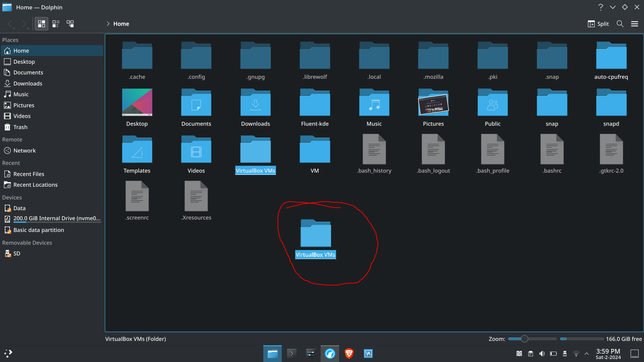
Task: Click the 200.0 GiB Internal Drive link
Action: 56,218
